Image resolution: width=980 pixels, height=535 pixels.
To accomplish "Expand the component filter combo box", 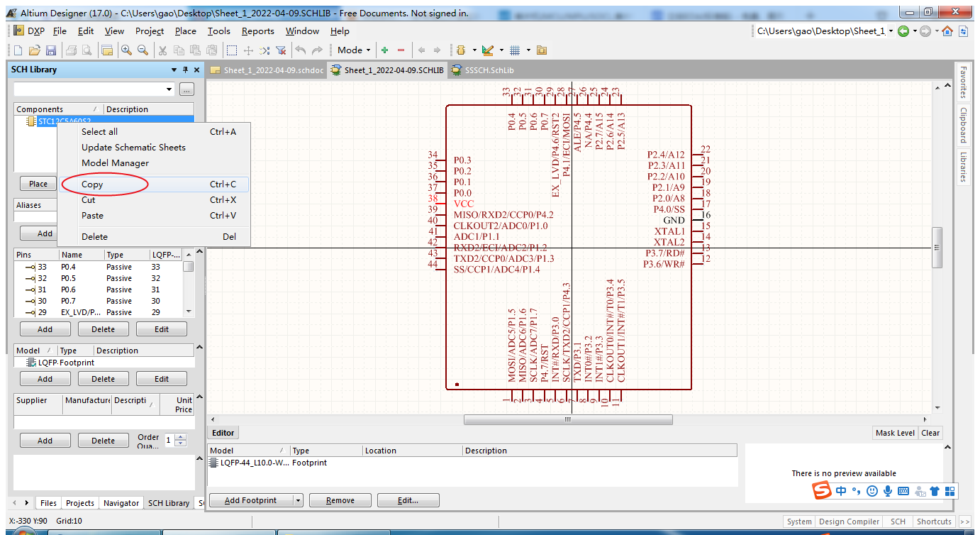I will (x=169, y=89).
